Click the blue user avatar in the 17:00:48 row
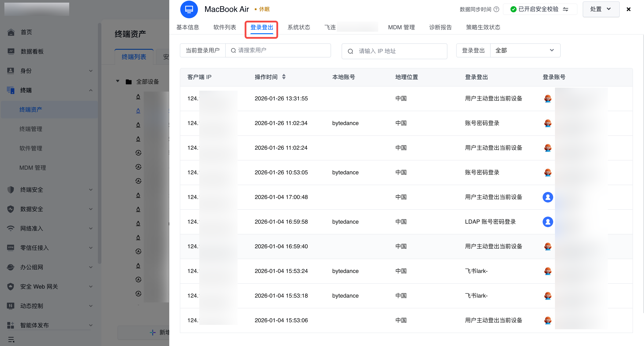The width and height of the screenshot is (644, 346). pos(548,197)
